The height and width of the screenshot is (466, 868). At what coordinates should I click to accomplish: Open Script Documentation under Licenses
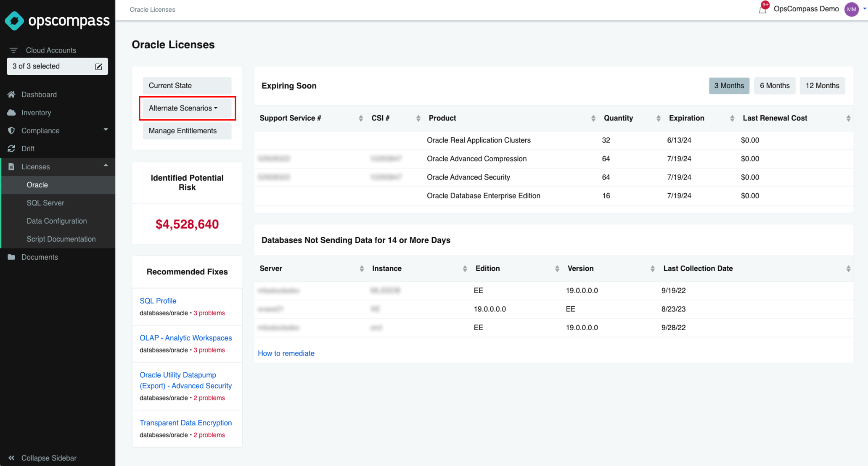point(61,239)
